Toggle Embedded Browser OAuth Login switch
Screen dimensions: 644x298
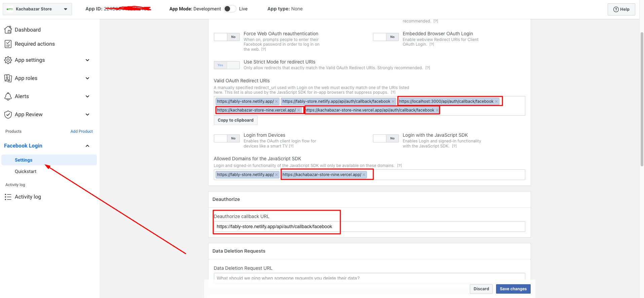(x=386, y=37)
